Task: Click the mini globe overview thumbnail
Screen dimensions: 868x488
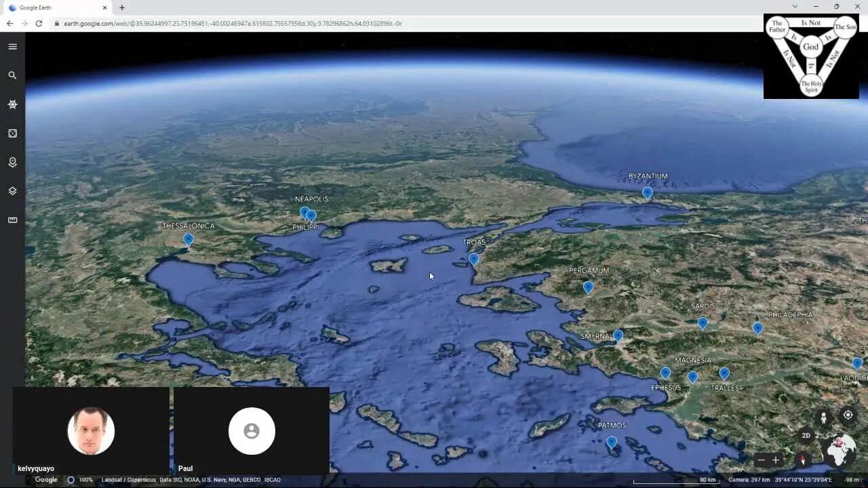Action: coord(839,450)
